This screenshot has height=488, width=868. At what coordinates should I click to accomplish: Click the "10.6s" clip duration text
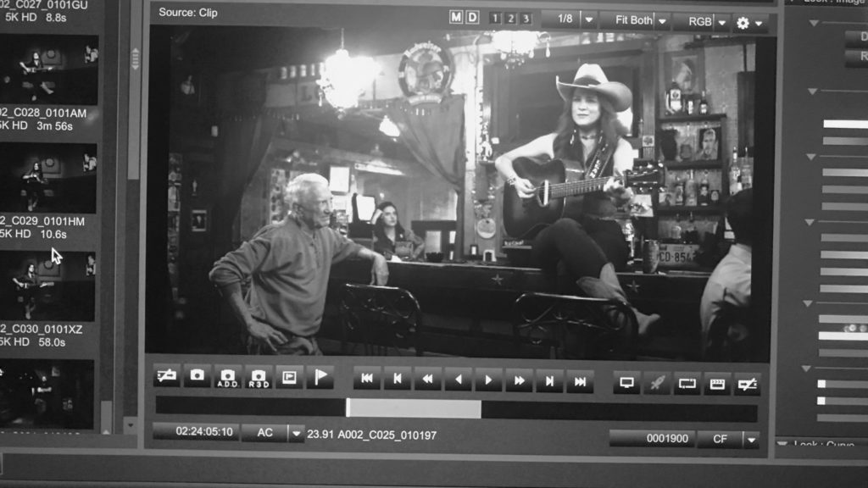53,235
